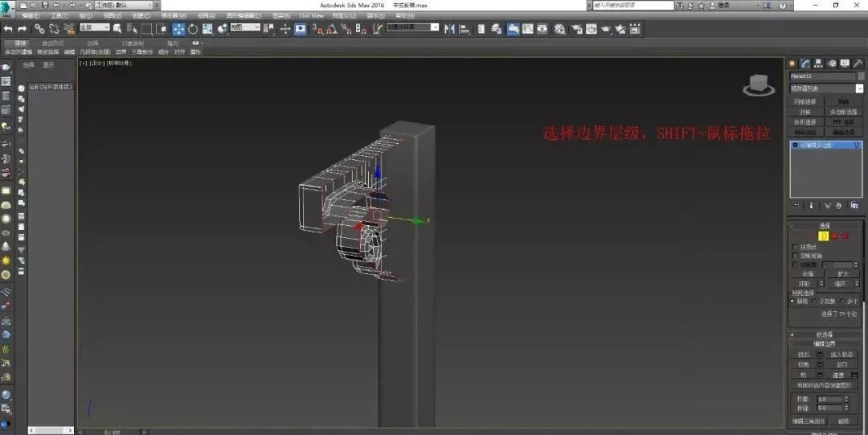Activate the Unlink Selection tool
This screenshot has height=435, width=868.
[x=55, y=29]
